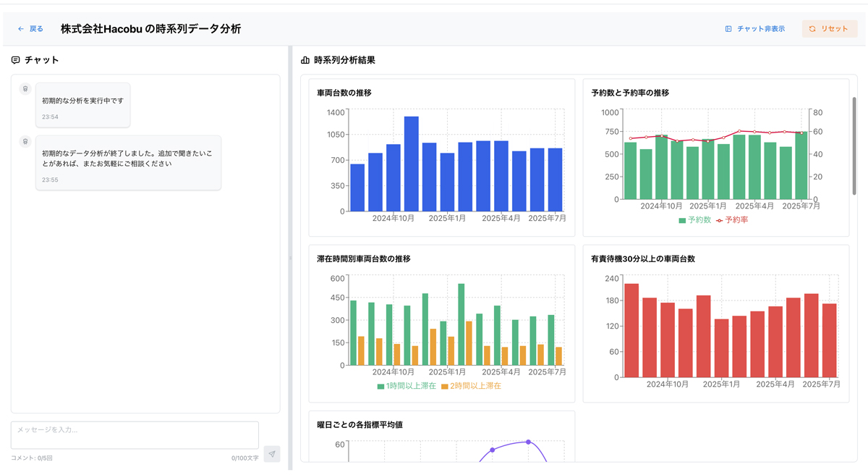The height and width of the screenshot is (475, 868).
Task: Click the chat speech bubble icon
Action: pos(16,60)
